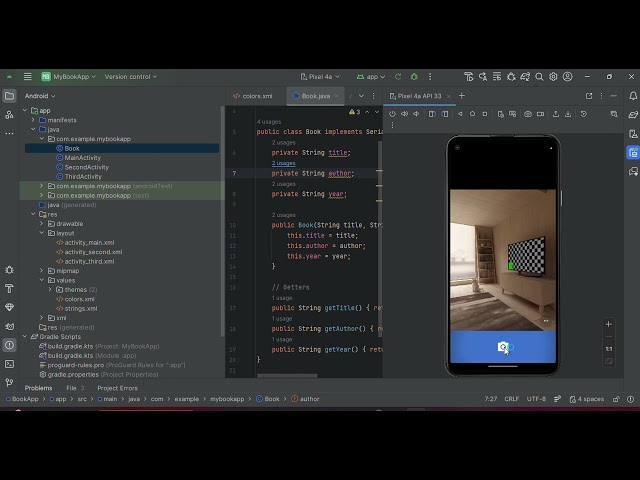Open Running Devices window in new window icon

(x=589, y=96)
